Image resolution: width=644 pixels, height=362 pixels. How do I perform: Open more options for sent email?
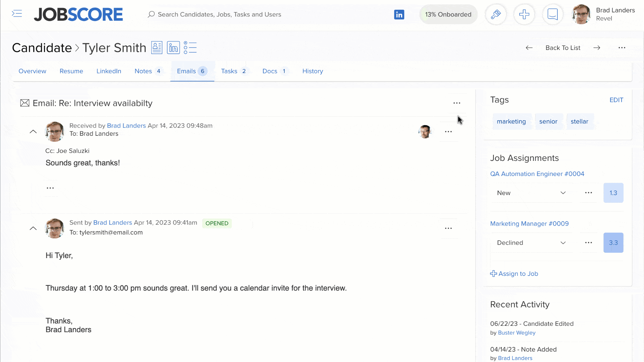point(448,228)
